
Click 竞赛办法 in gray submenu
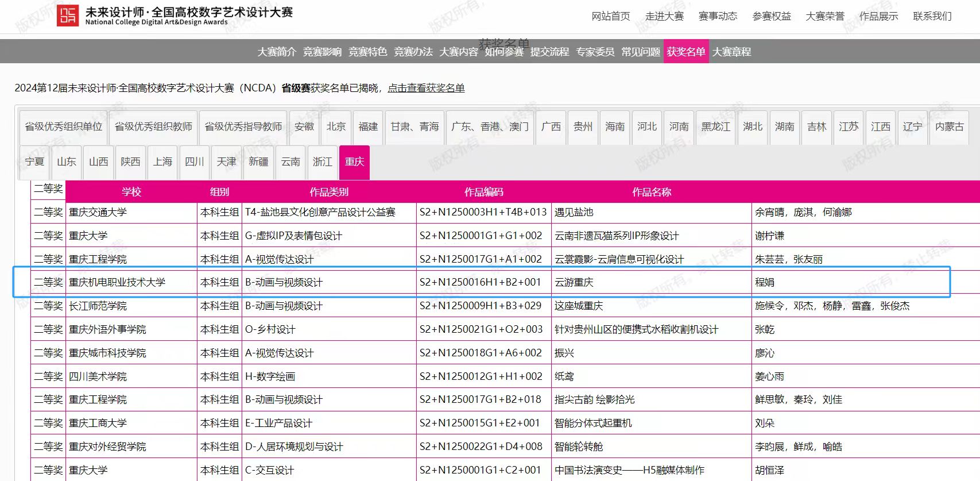(413, 52)
